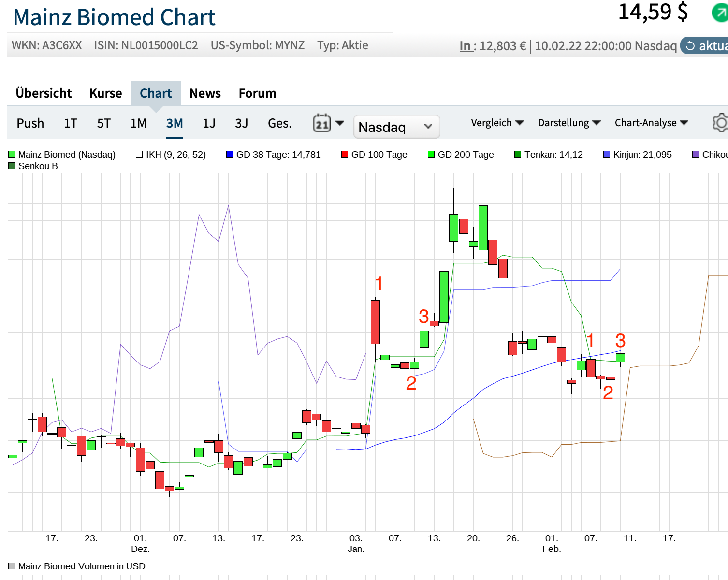The image size is (728, 580).
Task: Open the Forum tab
Action: (x=257, y=93)
